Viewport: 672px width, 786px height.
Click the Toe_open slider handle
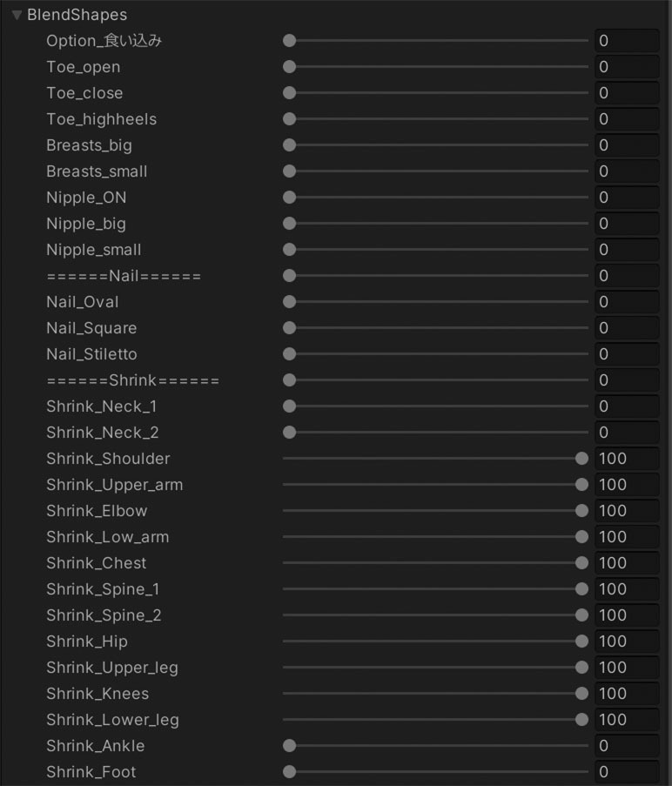click(x=290, y=67)
